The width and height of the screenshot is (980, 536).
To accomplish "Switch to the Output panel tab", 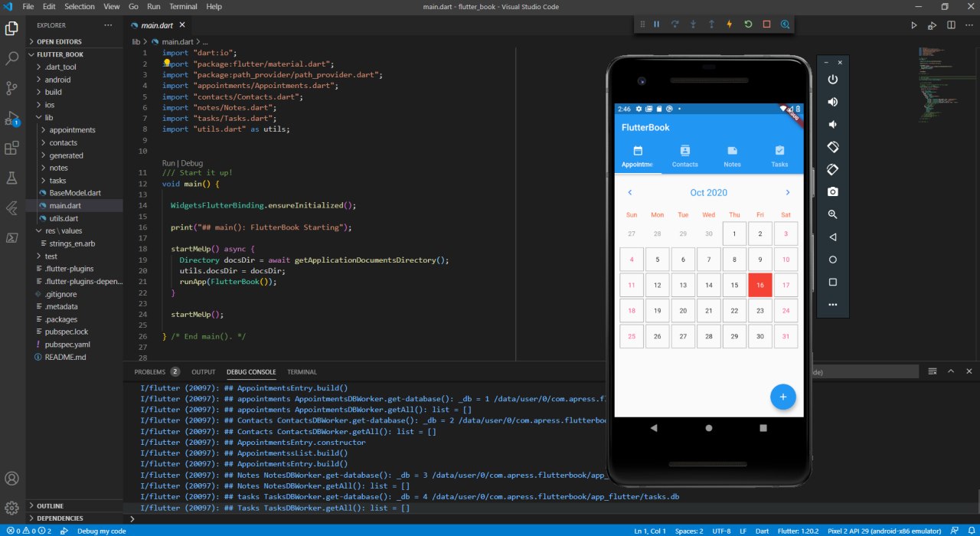I will coord(204,371).
